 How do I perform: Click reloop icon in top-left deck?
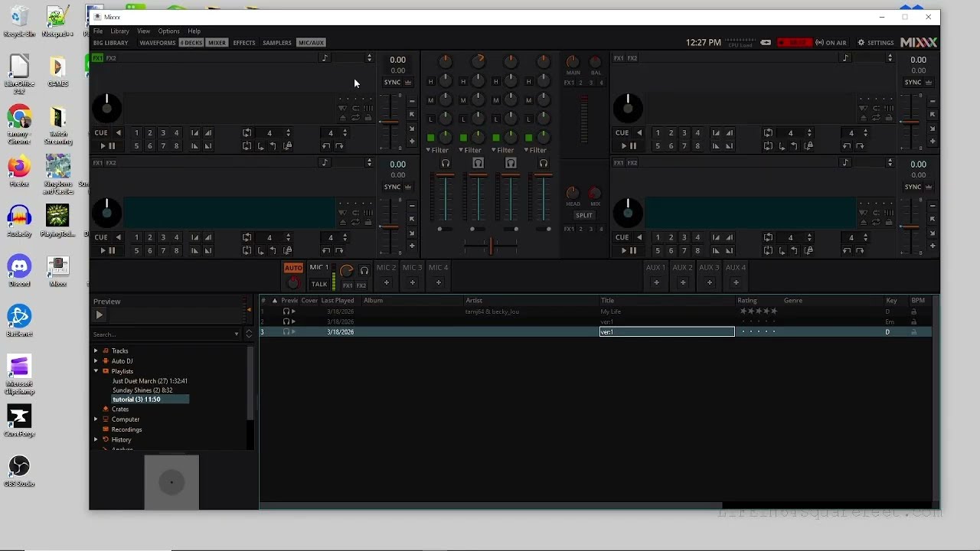[247, 145]
